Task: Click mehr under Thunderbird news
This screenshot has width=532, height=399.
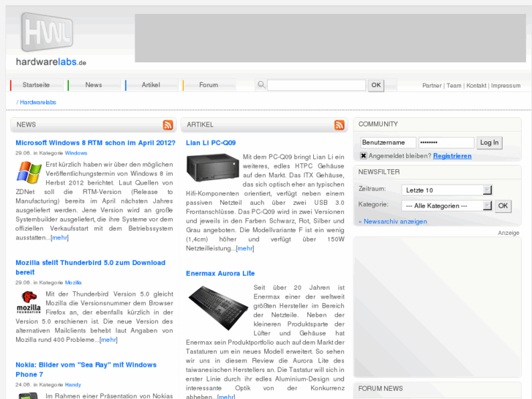Action: pyautogui.click(x=108, y=340)
